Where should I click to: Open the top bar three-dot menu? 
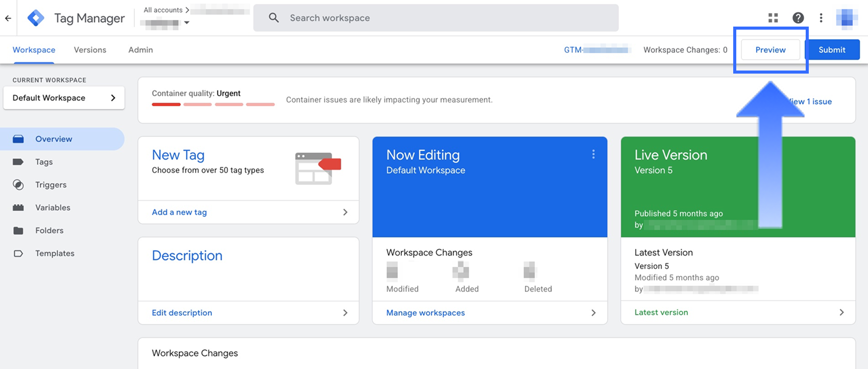[x=821, y=18]
